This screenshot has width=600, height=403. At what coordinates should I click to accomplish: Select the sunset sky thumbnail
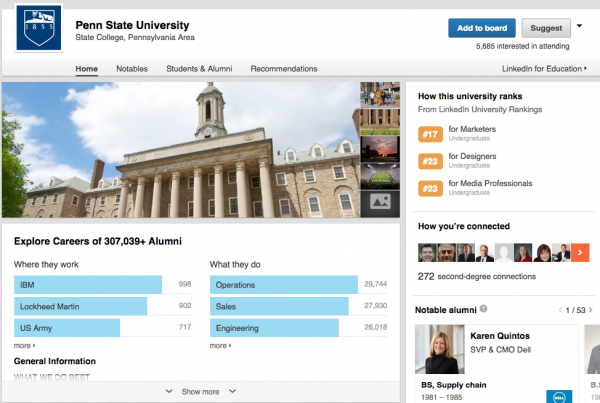pos(380,149)
